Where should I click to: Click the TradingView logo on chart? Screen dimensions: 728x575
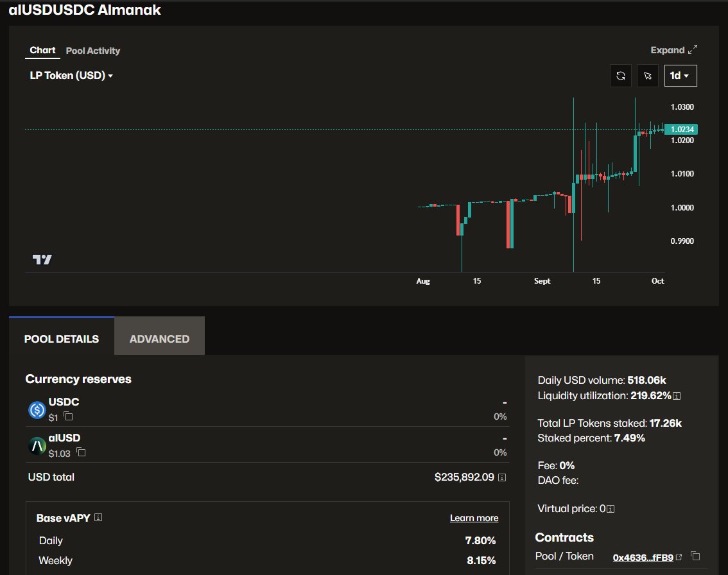pos(42,259)
